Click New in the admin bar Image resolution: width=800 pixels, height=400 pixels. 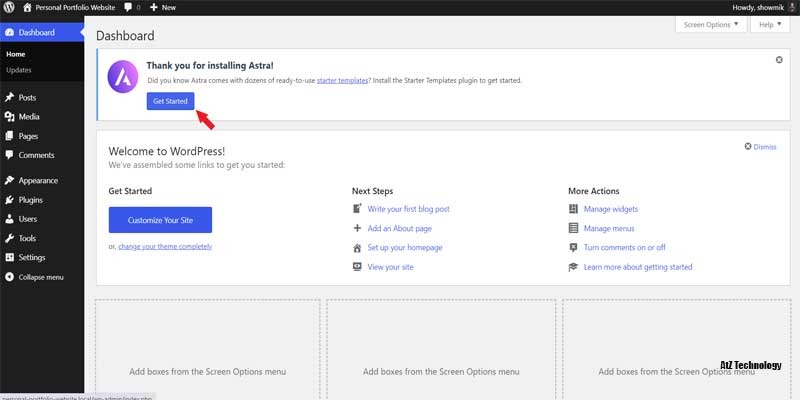pos(168,8)
